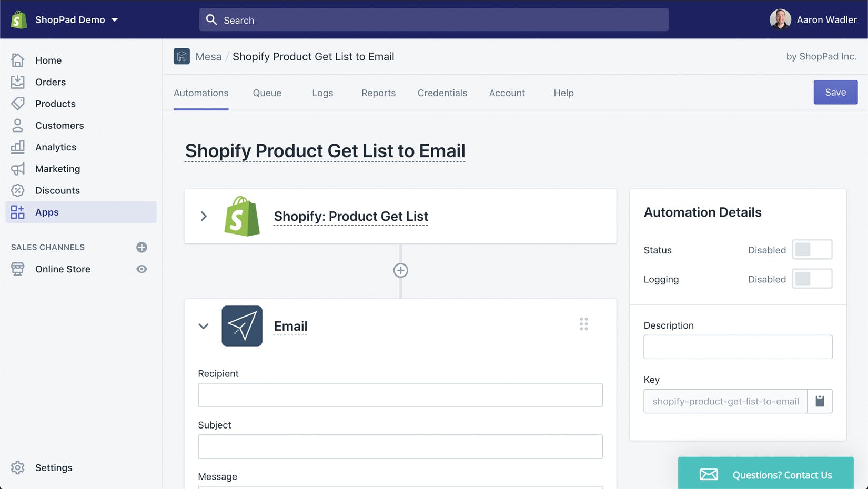The width and height of the screenshot is (868, 489).
Task: Open Settings in sidebar
Action: tap(54, 467)
